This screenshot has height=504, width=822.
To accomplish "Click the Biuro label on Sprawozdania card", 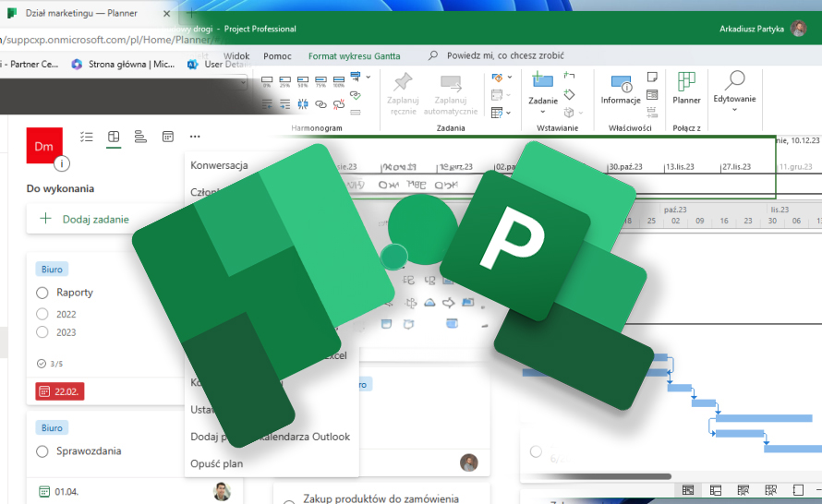I will (52, 428).
